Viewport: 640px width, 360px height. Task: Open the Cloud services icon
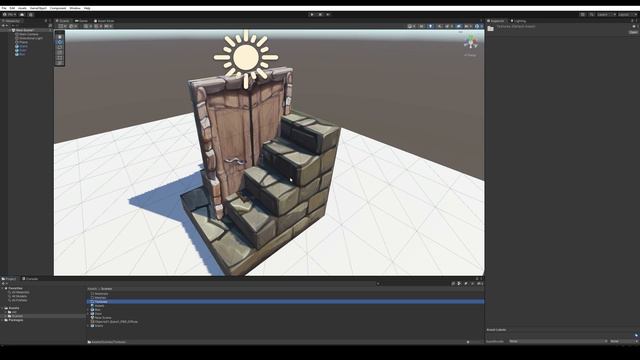22,15
